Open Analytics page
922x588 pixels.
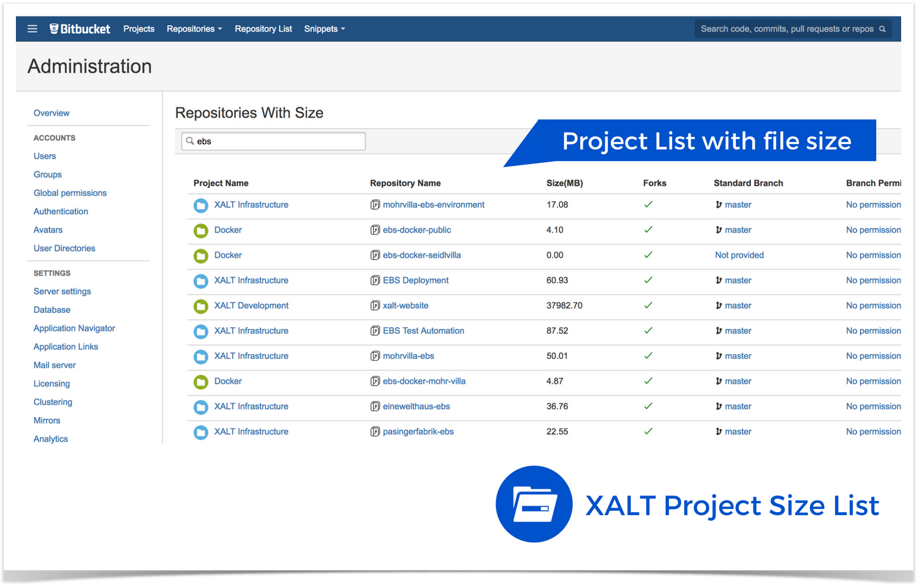point(51,439)
